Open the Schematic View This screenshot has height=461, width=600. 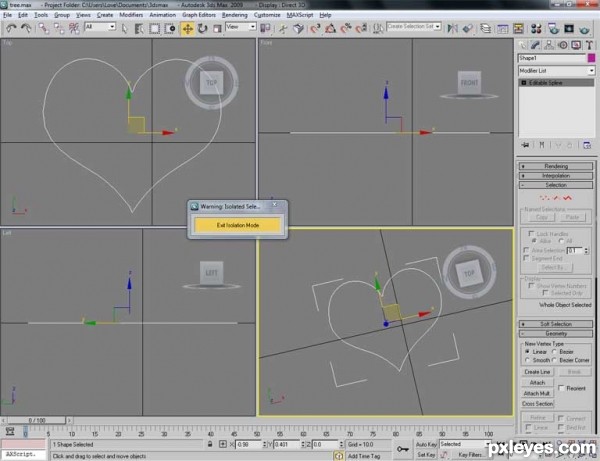518,28
